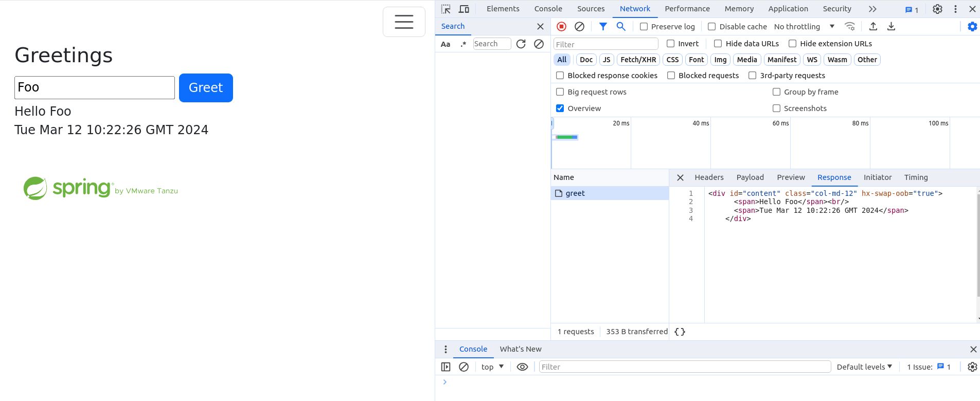Image resolution: width=980 pixels, height=401 pixels.
Task: Open the Timing tab
Action: tap(916, 177)
